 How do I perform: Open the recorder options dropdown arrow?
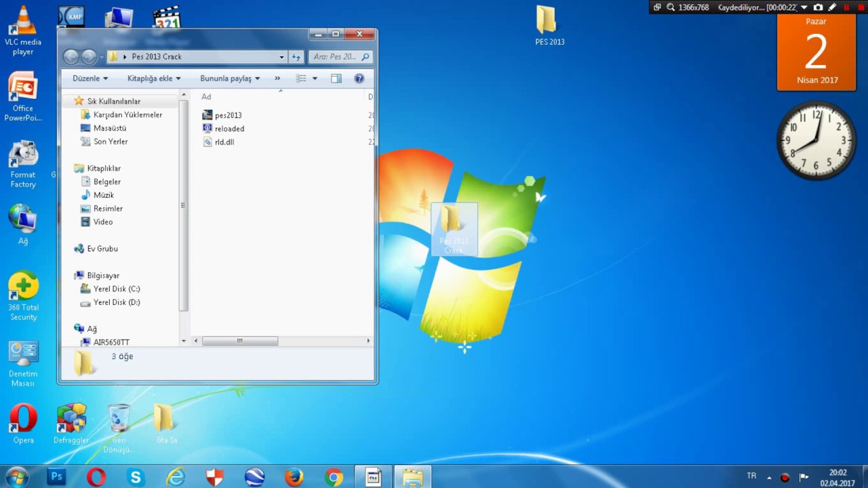(x=804, y=7)
